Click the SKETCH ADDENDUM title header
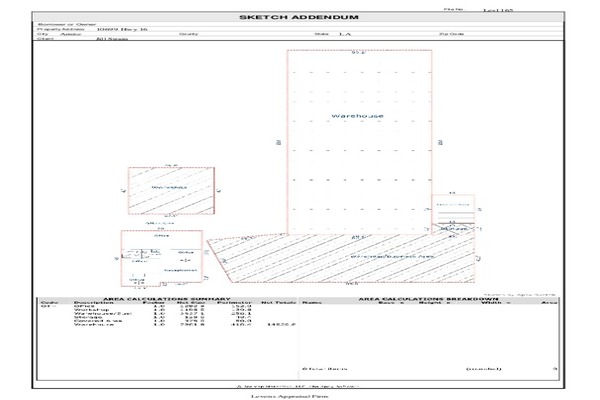 coord(299,17)
